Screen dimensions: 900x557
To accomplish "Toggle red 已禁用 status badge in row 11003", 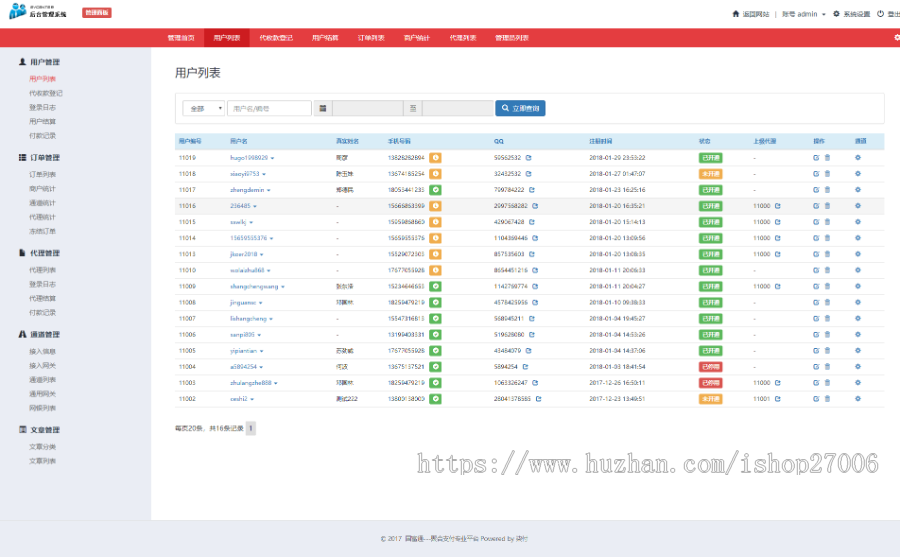I will [x=710, y=383].
